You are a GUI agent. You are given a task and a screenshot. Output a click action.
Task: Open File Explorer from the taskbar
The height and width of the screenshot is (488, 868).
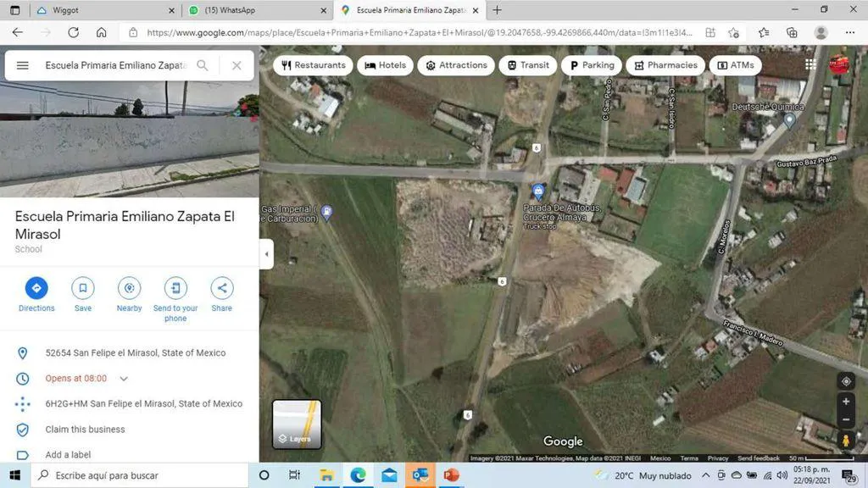pyautogui.click(x=326, y=475)
